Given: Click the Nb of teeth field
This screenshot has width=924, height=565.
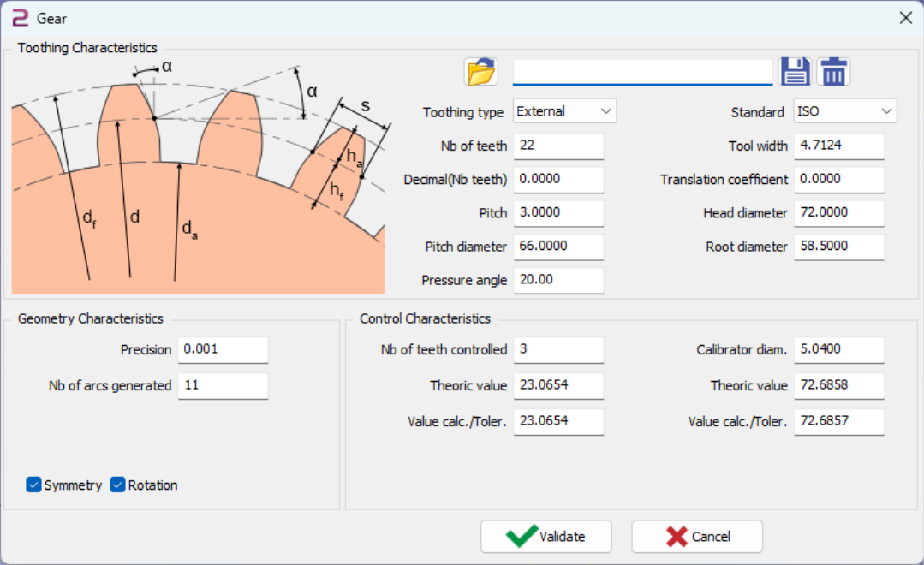Looking at the screenshot, I should [558, 146].
